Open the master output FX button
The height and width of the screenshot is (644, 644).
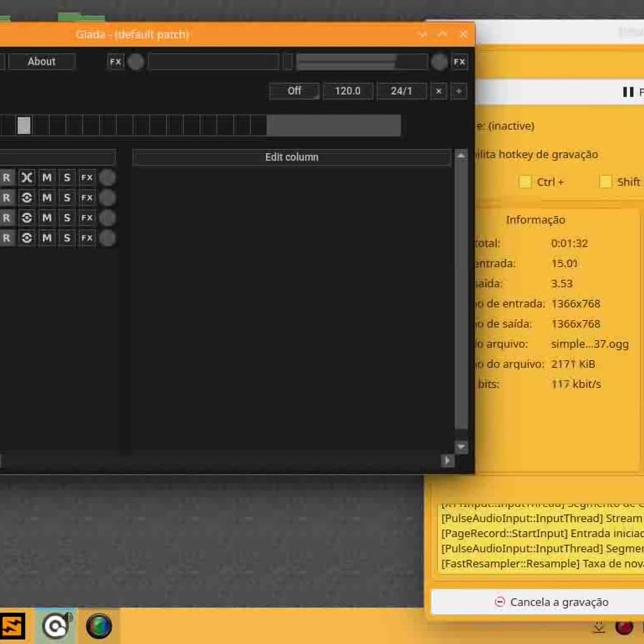click(x=459, y=62)
